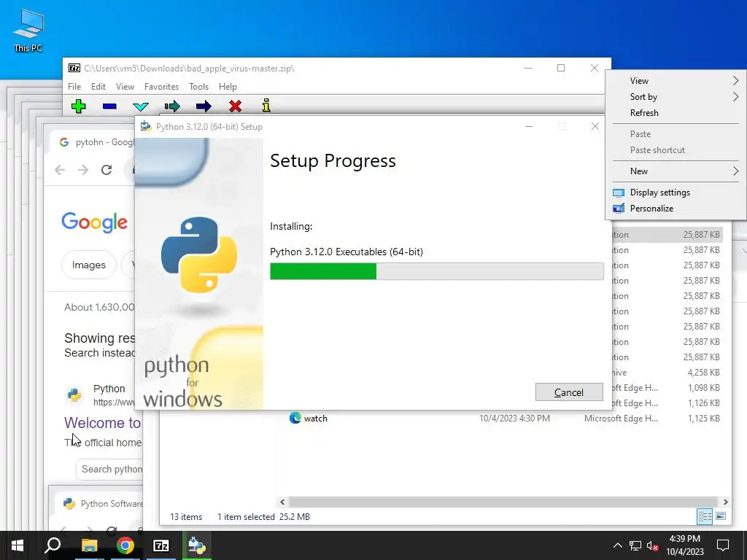The width and height of the screenshot is (747, 560).
Task: Click the muted volume tray icon
Action: pos(652,545)
